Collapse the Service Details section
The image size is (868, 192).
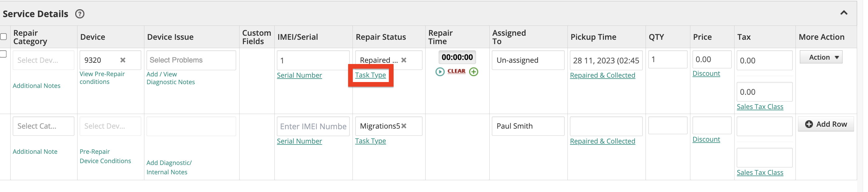click(x=843, y=13)
